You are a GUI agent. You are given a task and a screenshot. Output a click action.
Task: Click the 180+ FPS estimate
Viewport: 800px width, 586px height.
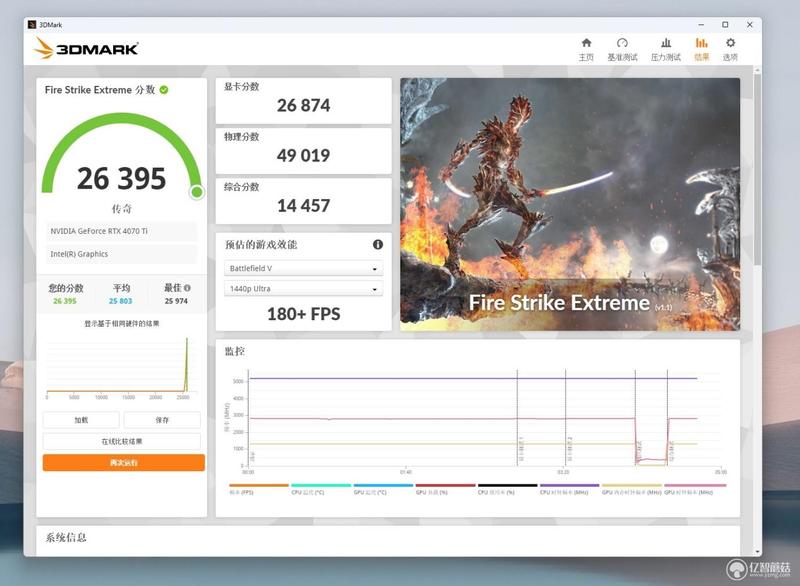[x=304, y=314]
